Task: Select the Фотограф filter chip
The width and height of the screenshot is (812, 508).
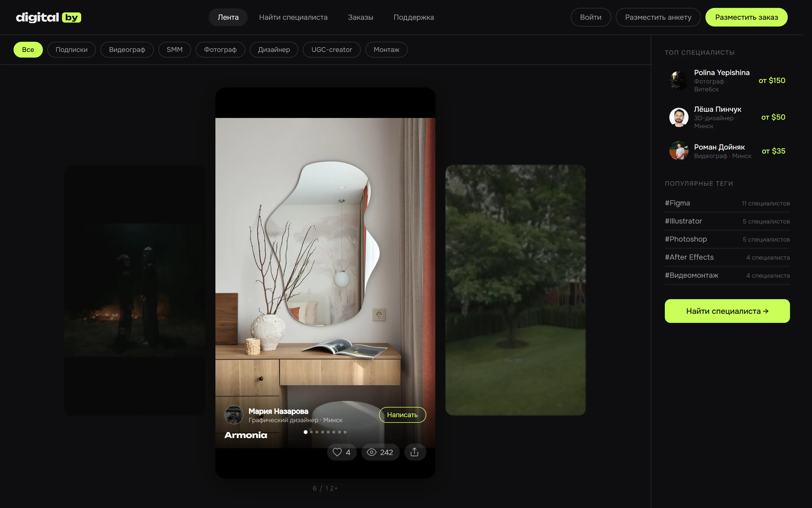Action: tap(220, 50)
